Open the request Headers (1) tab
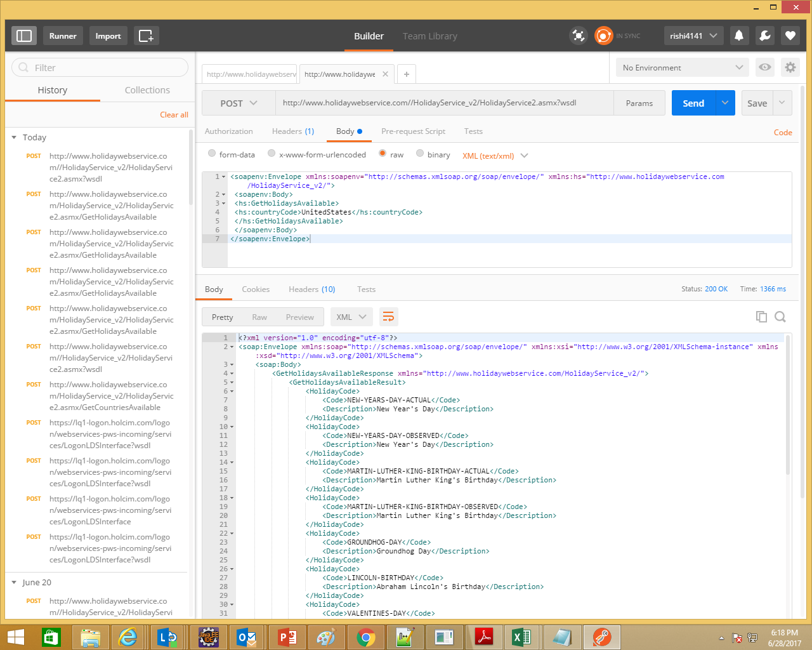The height and width of the screenshot is (650, 812). point(293,131)
